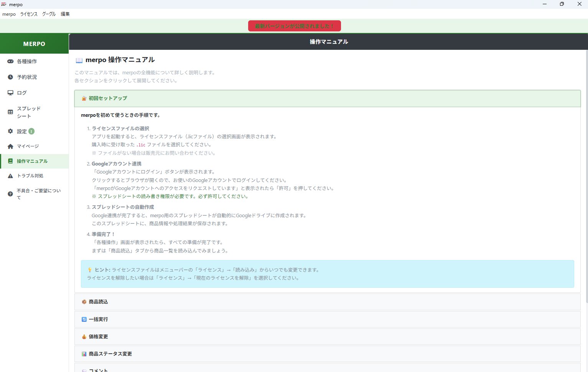This screenshot has height=372, width=588.
Task: Click the red 最新バージョンが公開されました button
Action: point(294,26)
